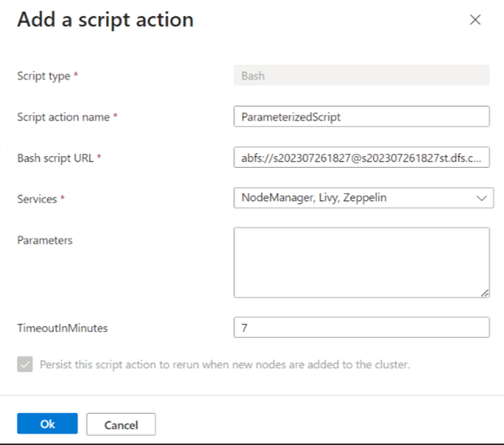Close the Add a script action dialog

[475, 20]
